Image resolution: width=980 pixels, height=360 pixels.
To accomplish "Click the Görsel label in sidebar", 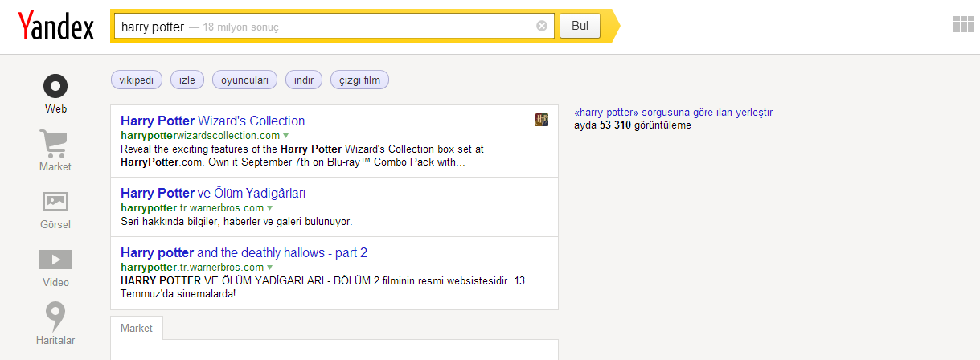I will [x=55, y=224].
